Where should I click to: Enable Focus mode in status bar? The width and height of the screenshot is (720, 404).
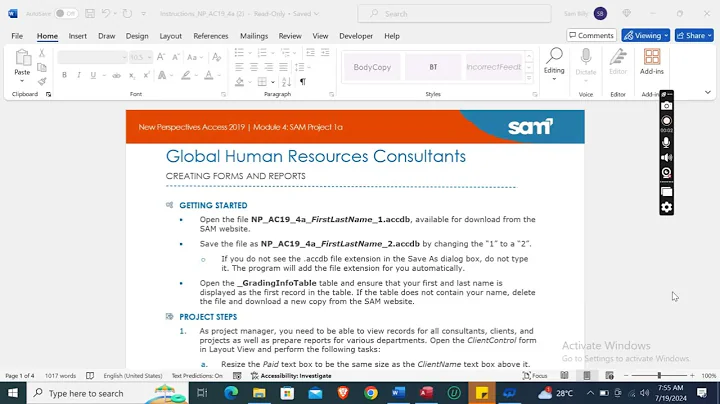click(535, 376)
